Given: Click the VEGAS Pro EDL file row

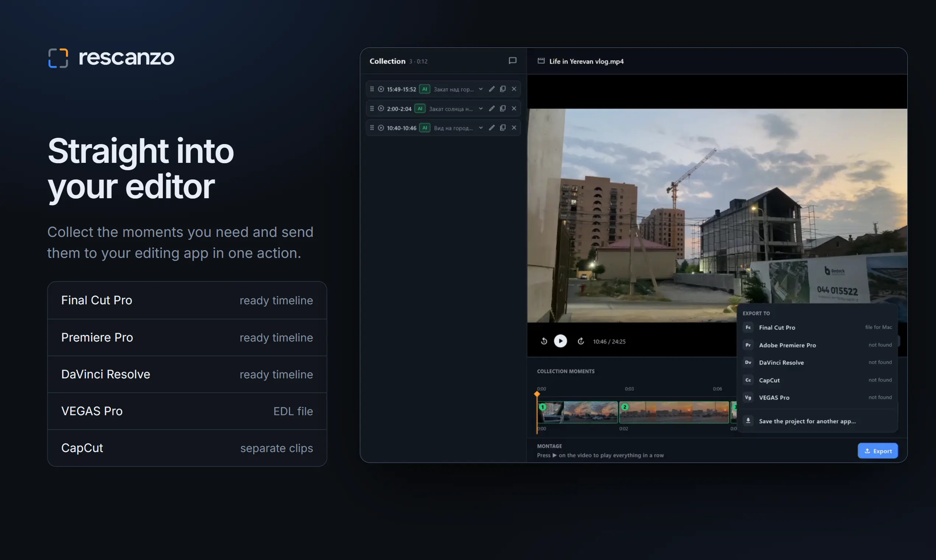Looking at the screenshot, I should [x=187, y=411].
